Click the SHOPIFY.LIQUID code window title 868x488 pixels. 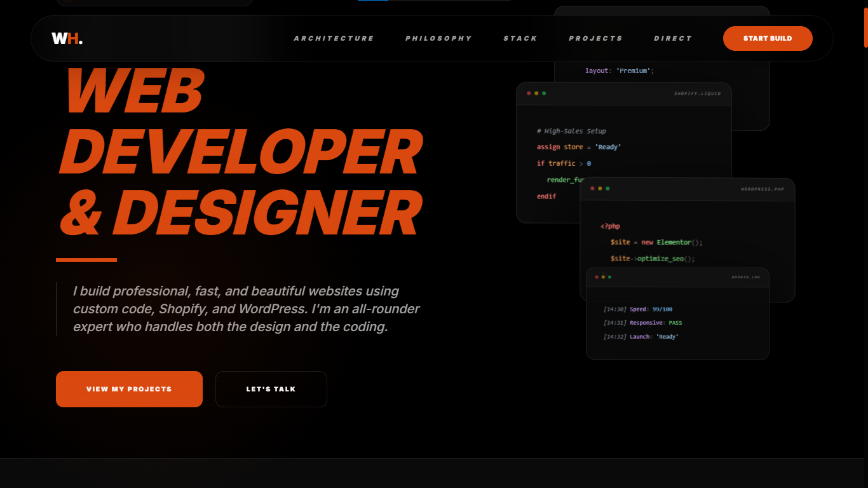698,93
